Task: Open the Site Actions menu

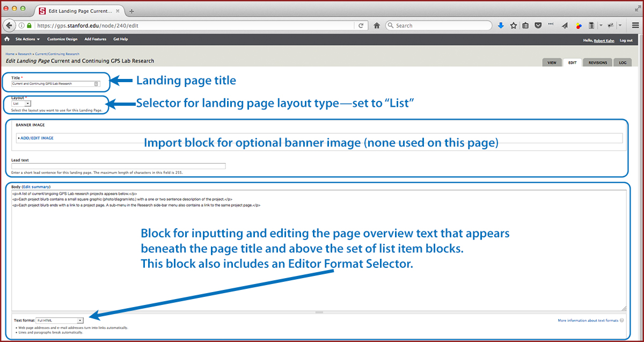Action: 27,39
